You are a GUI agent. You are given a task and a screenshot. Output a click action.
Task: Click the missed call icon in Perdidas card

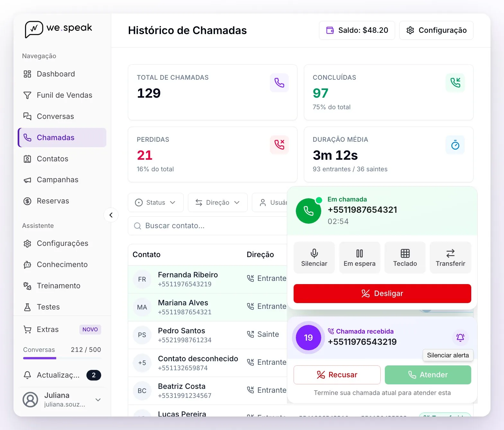279,145
